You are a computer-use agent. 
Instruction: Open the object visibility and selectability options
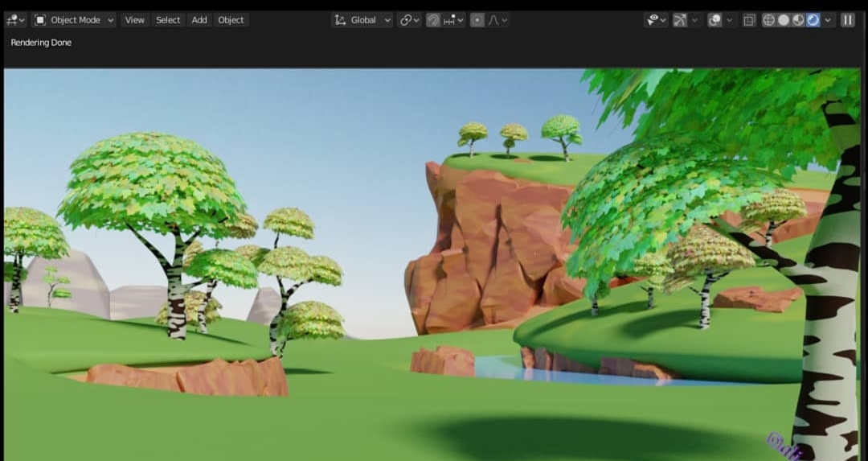[656, 20]
